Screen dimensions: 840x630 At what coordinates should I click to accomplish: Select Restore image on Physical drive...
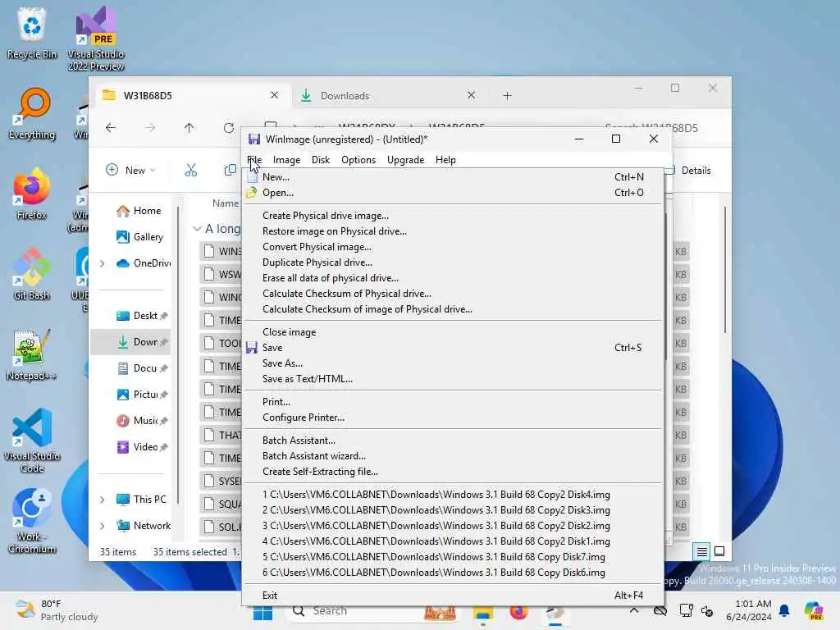(453, 231)
